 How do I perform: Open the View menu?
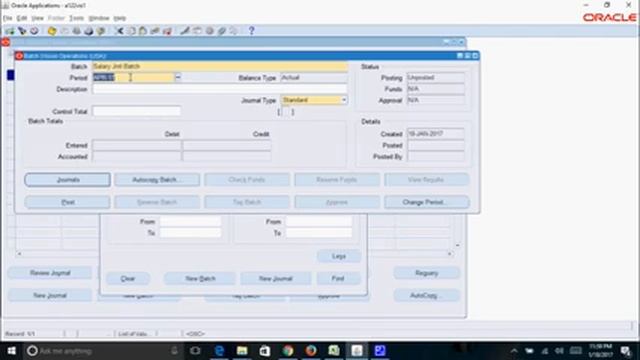coord(38,18)
